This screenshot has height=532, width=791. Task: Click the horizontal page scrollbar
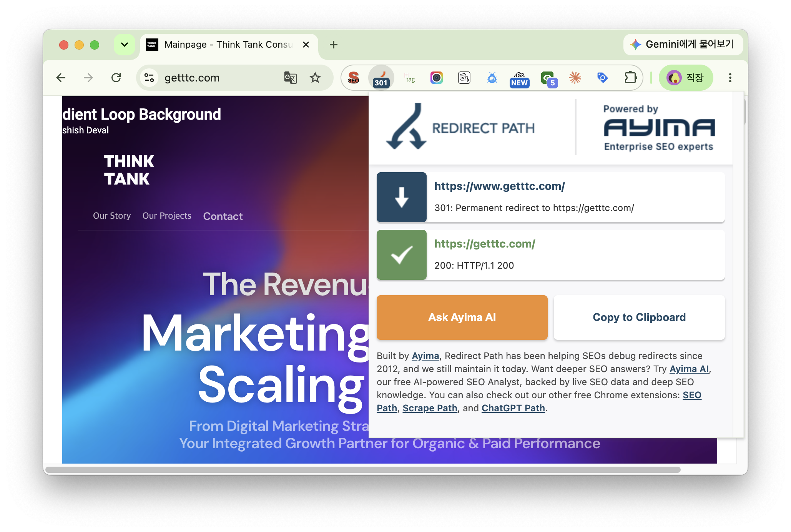363,470
